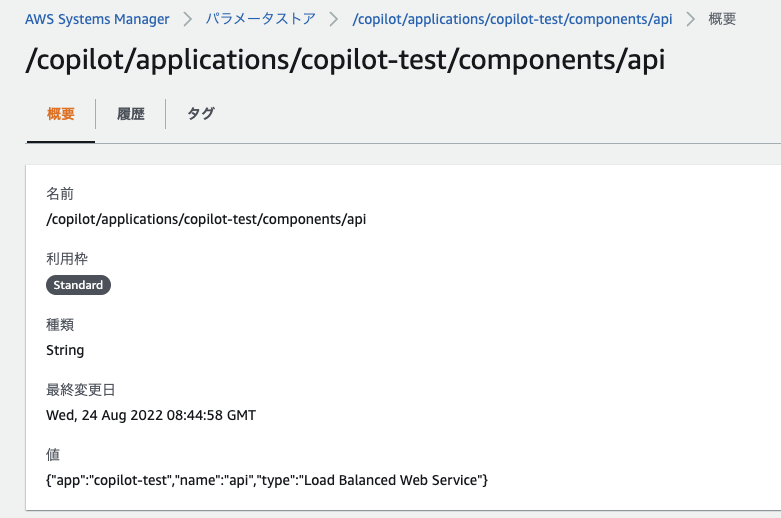
Task: Click the 概要 breadcrumb entry
Action: (722, 19)
